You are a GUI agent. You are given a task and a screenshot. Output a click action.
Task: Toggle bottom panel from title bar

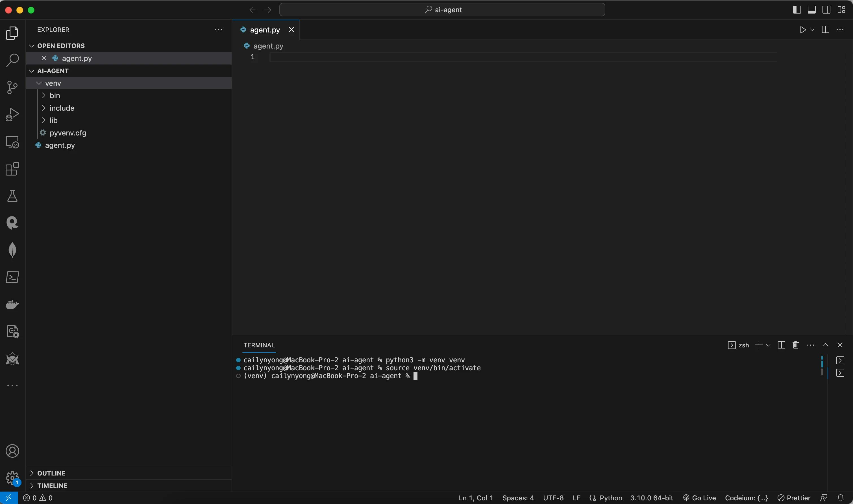811,10
